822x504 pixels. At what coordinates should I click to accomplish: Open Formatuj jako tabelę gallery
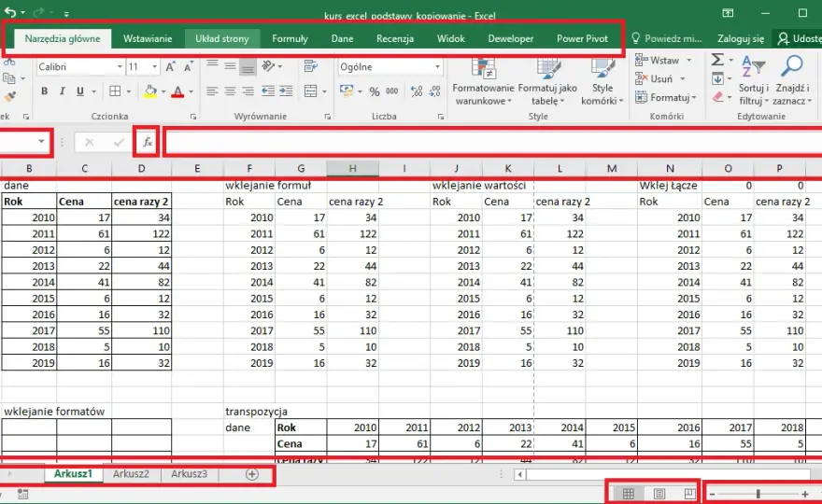click(x=547, y=82)
